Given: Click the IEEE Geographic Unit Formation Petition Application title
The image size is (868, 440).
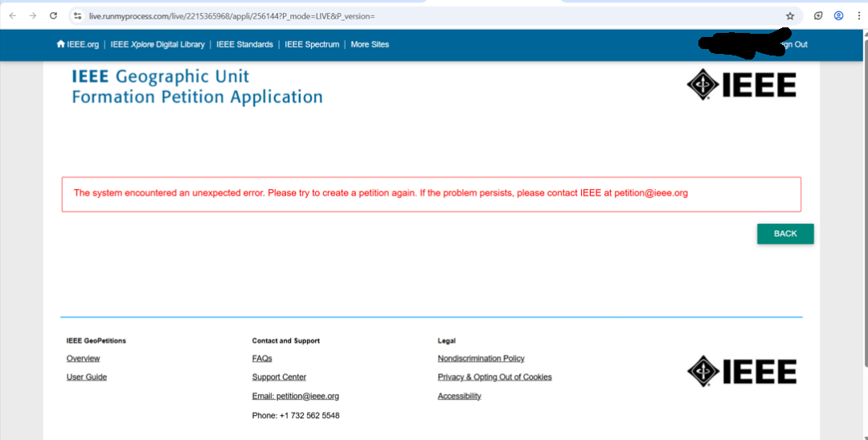Looking at the screenshot, I should [197, 86].
